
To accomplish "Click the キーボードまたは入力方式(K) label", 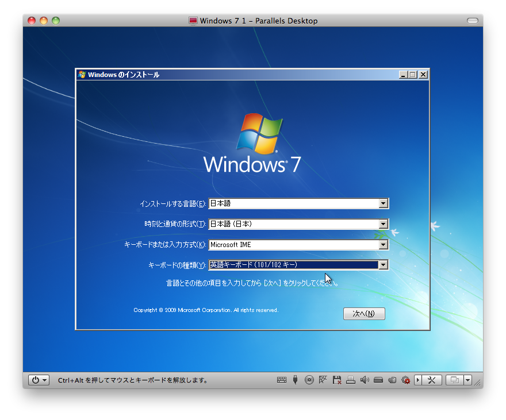I will tap(165, 245).
